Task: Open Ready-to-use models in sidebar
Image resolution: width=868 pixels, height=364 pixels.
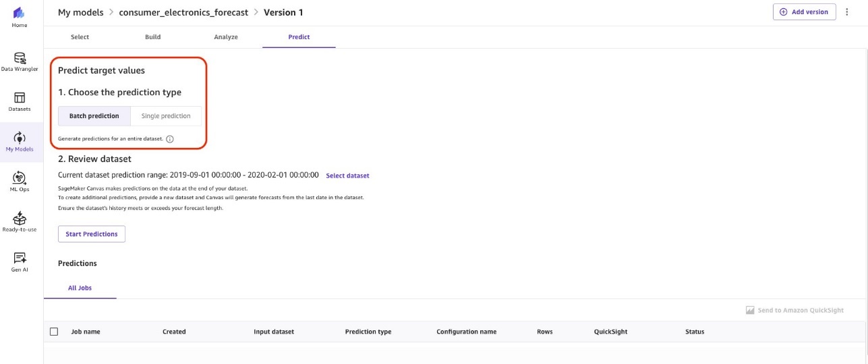Action: coord(20,222)
